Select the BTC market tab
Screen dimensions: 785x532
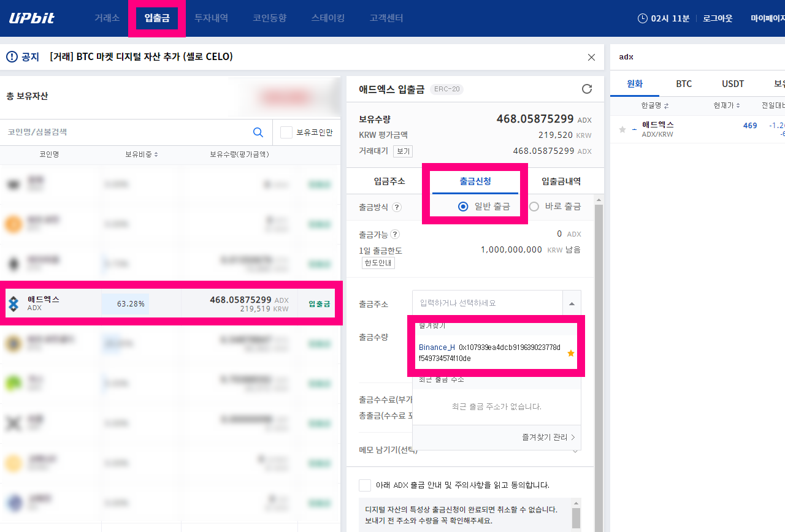(684, 84)
